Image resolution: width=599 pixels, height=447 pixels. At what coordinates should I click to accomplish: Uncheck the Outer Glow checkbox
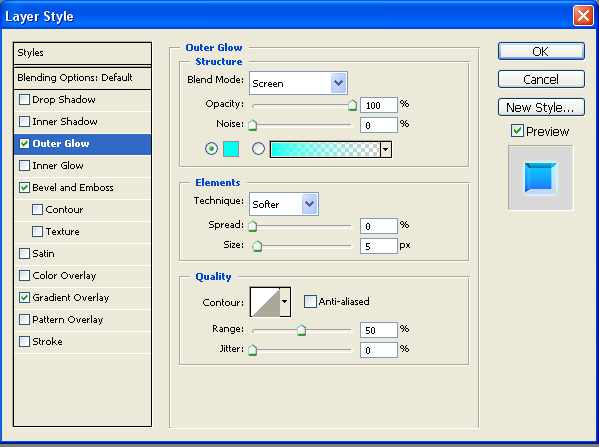tap(24, 144)
